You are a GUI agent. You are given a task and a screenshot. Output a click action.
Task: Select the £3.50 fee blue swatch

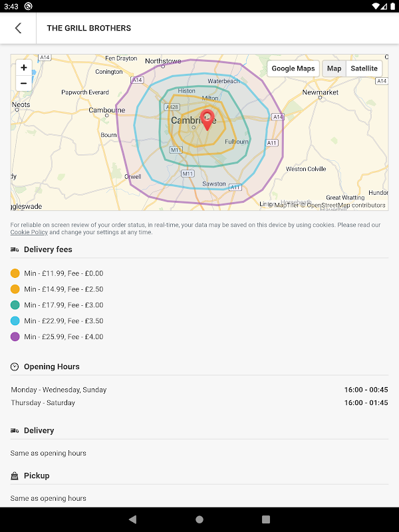click(x=15, y=321)
